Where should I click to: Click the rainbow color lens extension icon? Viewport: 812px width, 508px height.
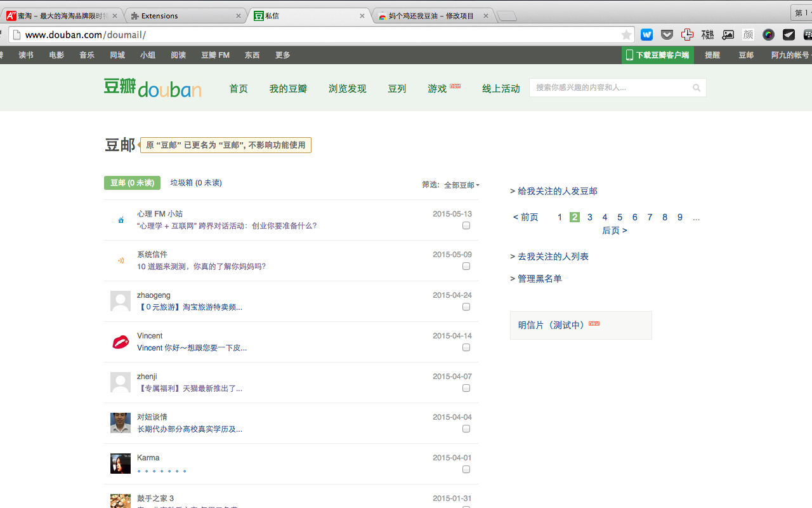pyautogui.click(x=768, y=35)
